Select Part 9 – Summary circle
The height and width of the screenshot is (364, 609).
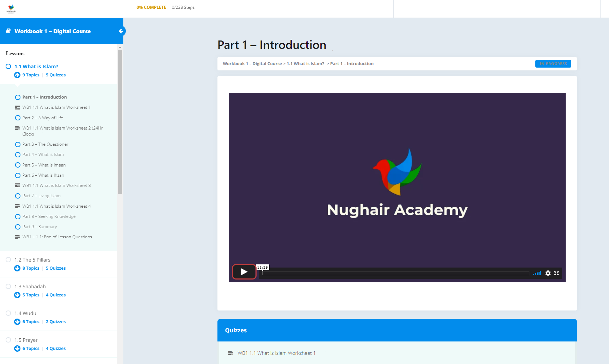click(x=18, y=227)
